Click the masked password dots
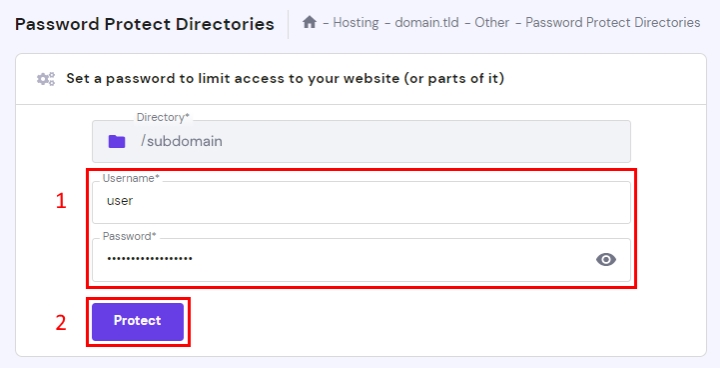The height and width of the screenshot is (368, 720). [x=150, y=259]
